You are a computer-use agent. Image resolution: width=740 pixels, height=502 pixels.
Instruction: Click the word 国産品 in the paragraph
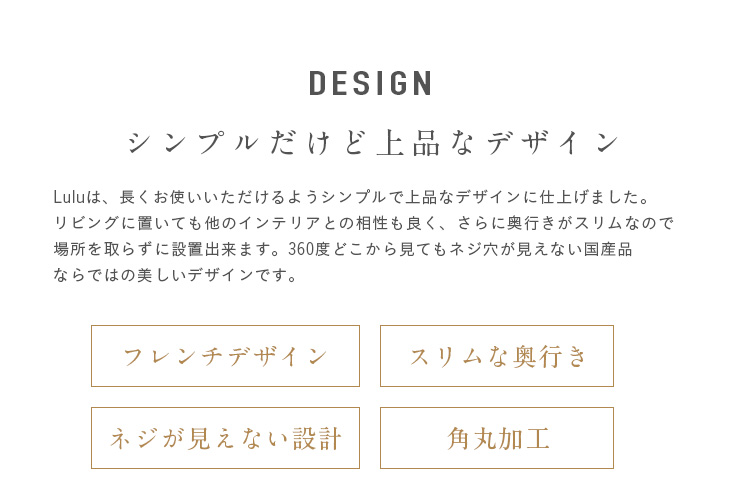tap(608, 249)
